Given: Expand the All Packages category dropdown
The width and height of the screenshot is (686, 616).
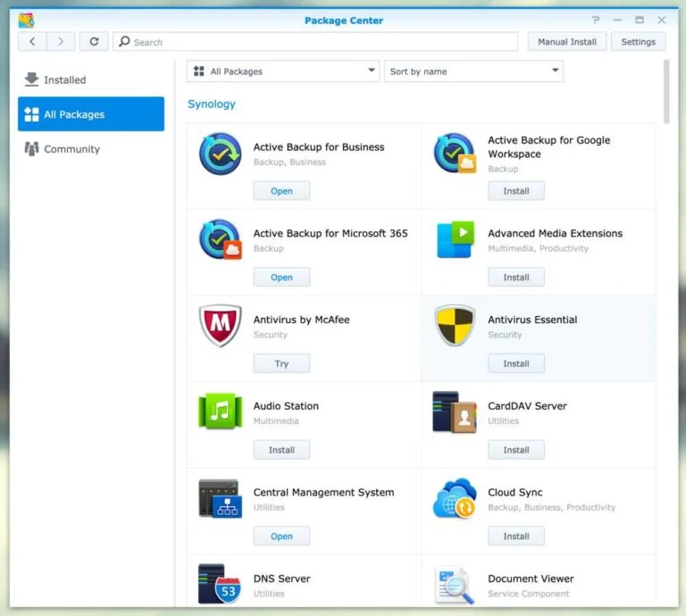Looking at the screenshot, I should click(x=283, y=71).
